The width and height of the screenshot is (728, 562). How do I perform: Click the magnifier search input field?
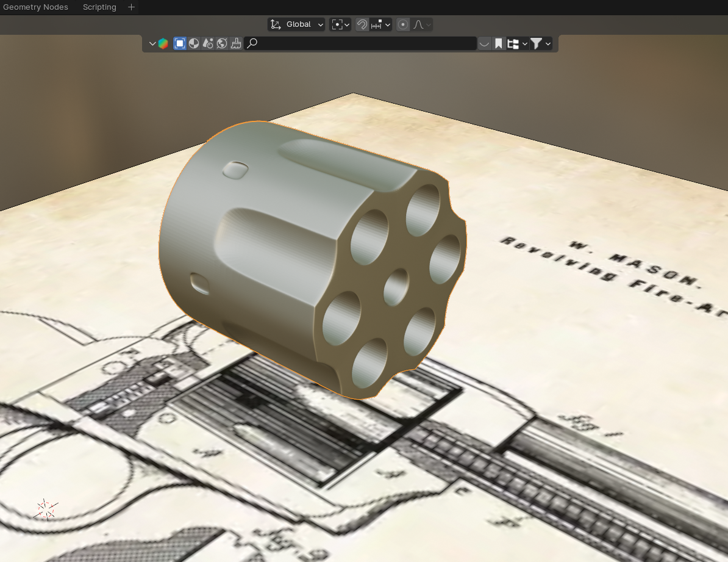click(x=360, y=43)
